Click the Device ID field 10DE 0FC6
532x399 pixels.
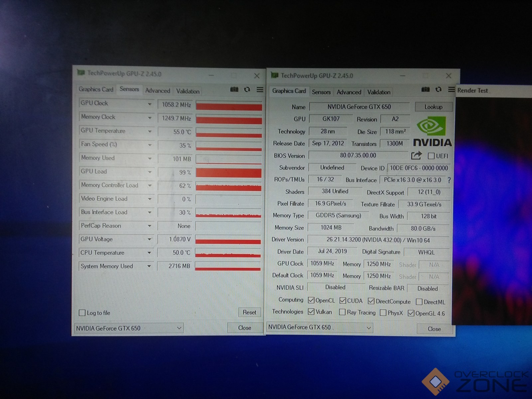[419, 168]
